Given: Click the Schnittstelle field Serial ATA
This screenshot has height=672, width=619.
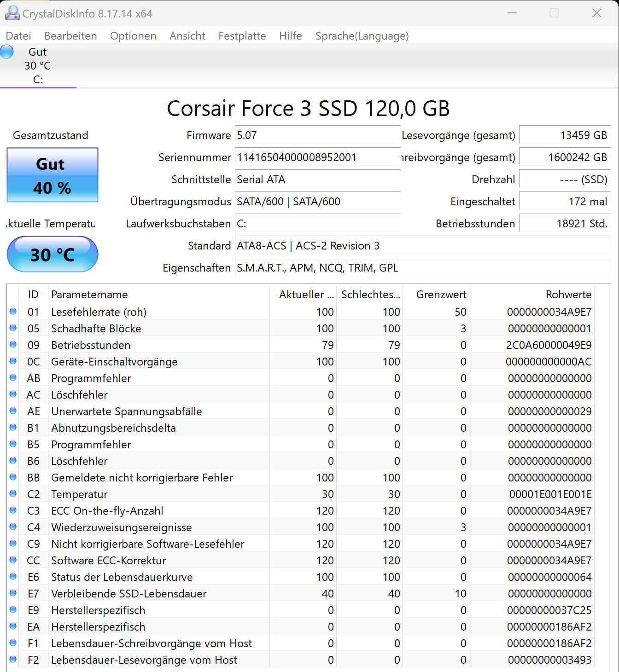Looking at the screenshot, I should (318, 180).
